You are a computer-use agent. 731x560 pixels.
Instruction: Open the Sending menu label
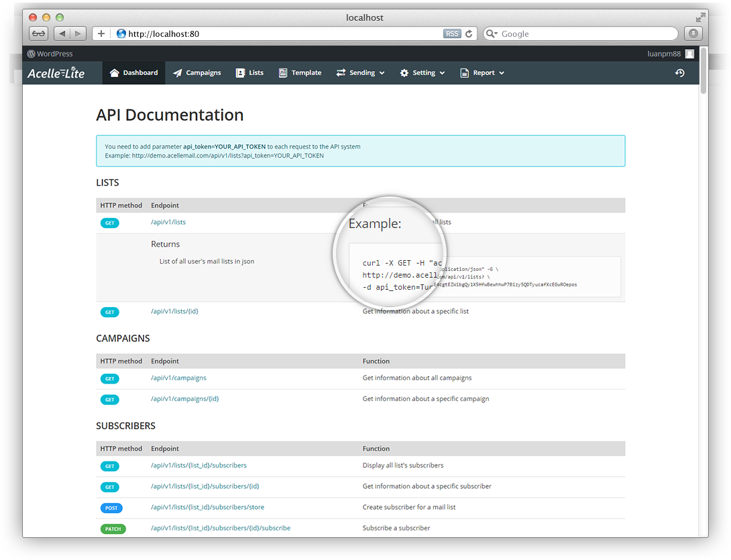362,72
